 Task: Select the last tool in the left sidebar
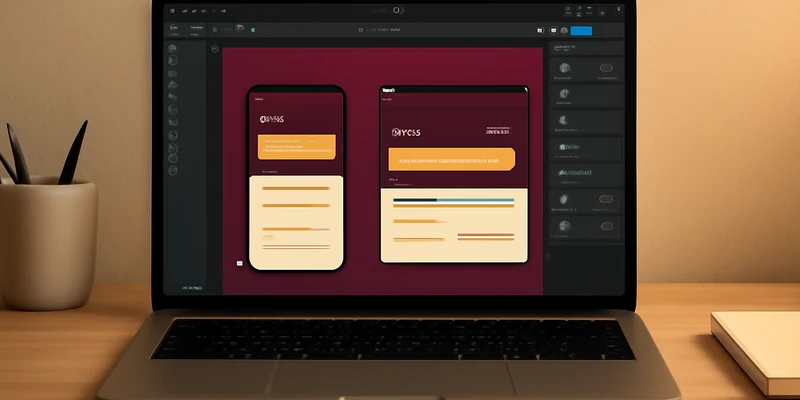coord(173,170)
